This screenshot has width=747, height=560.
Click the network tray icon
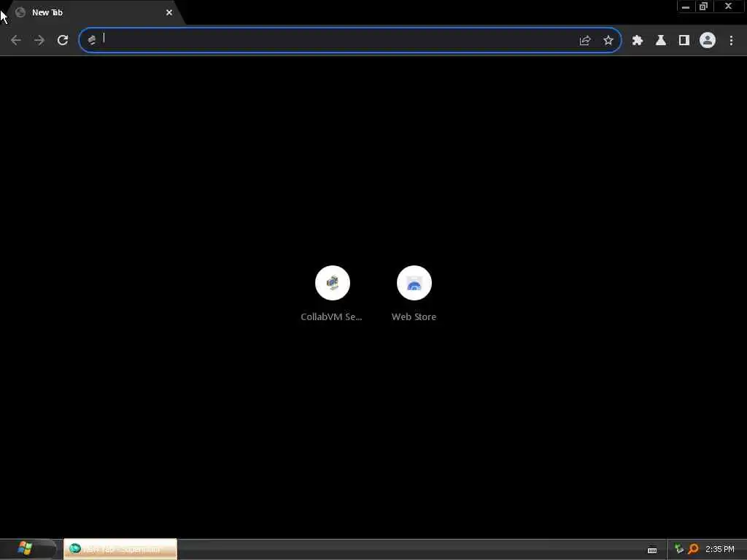tap(679, 549)
